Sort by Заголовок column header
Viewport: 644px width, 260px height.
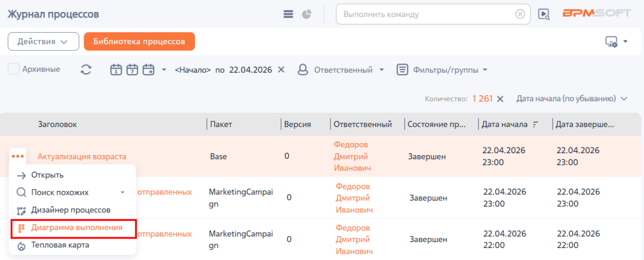pyautogui.click(x=57, y=124)
